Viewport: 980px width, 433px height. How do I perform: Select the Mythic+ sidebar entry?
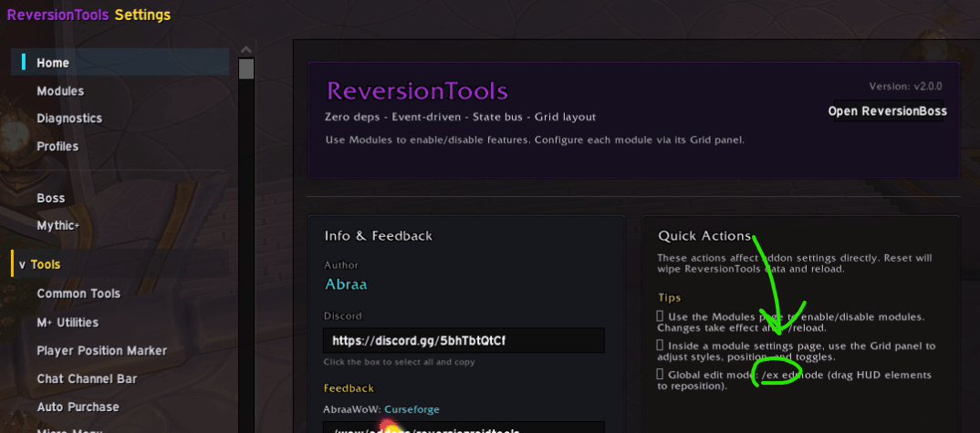(x=58, y=225)
